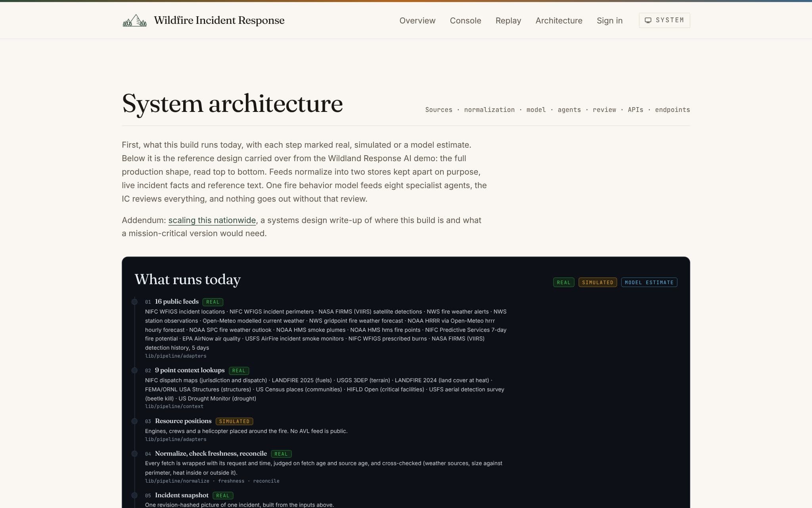Image resolution: width=812 pixels, height=508 pixels.
Task: Click the SIMULATED legend badge
Action: (x=598, y=283)
